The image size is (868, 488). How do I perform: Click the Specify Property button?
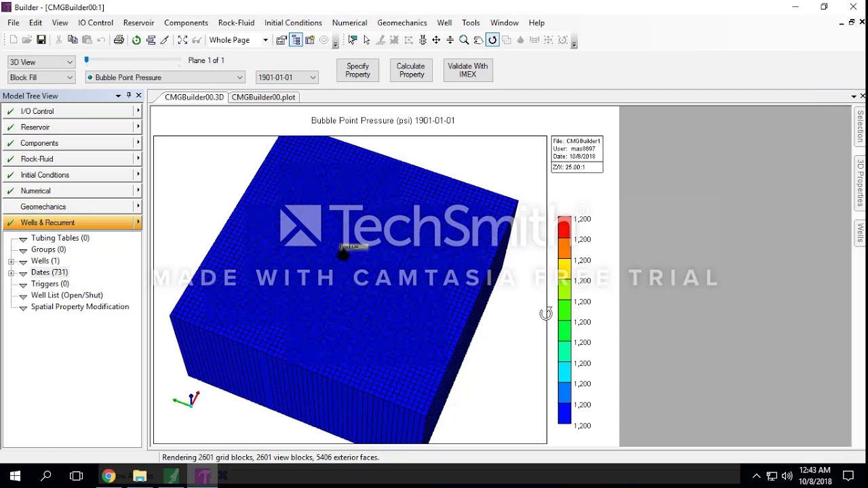click(x=358, y=70)
